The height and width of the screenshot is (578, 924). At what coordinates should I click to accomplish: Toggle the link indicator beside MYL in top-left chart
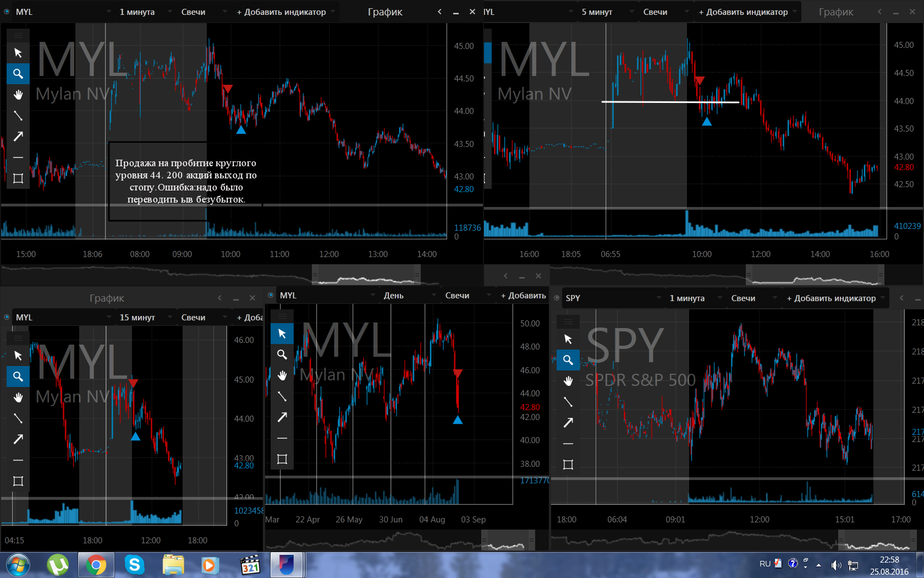click(x=7, y=12)
